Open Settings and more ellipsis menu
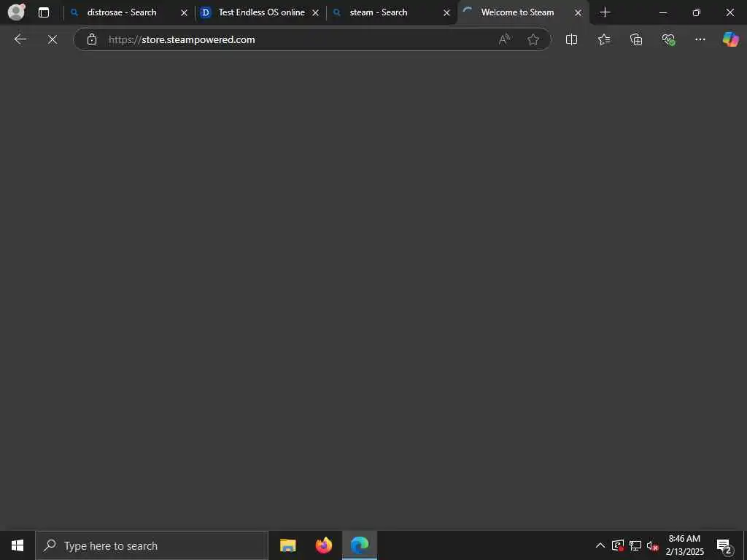 [x=700, y=39]
